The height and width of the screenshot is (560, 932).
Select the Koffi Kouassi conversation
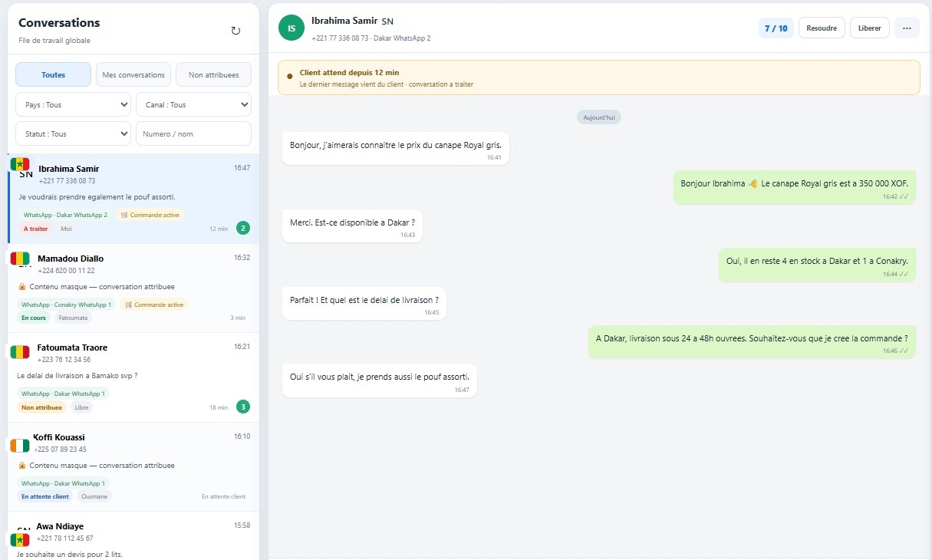coord(133,467)
